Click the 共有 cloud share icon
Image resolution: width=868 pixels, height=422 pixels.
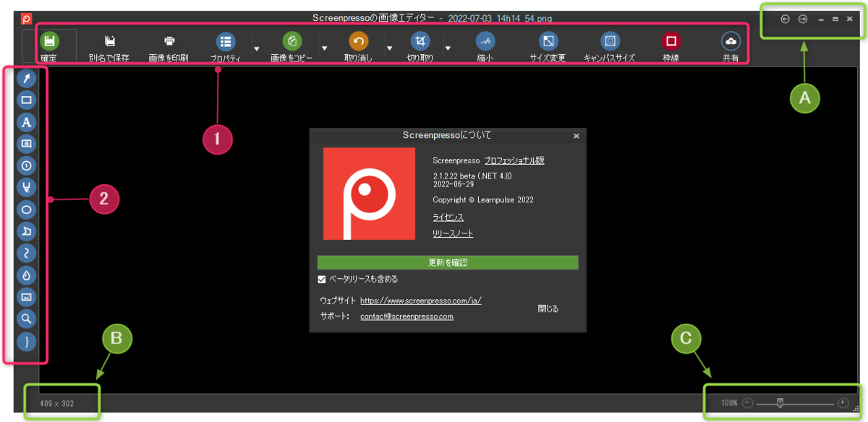click(x=731, y=41)
